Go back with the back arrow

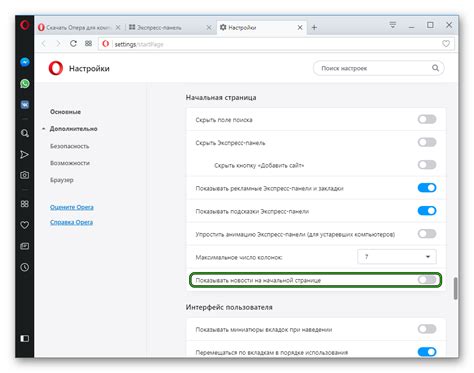44,44
